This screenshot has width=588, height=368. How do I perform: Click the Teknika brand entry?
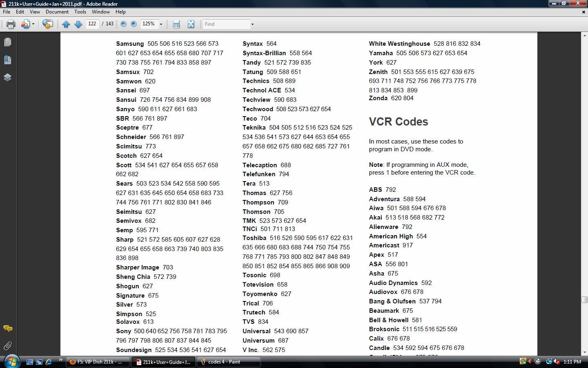[x=254, y=128]
